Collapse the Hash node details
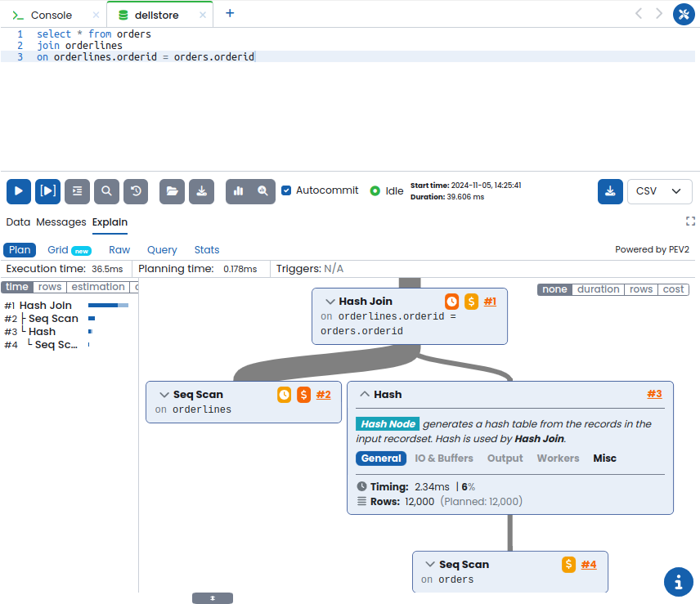700x604 pixels. pyautogui.click(x=365, y=394)
